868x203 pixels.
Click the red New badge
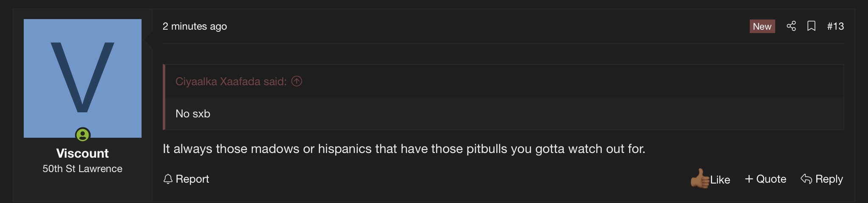(x=762, y=26)
